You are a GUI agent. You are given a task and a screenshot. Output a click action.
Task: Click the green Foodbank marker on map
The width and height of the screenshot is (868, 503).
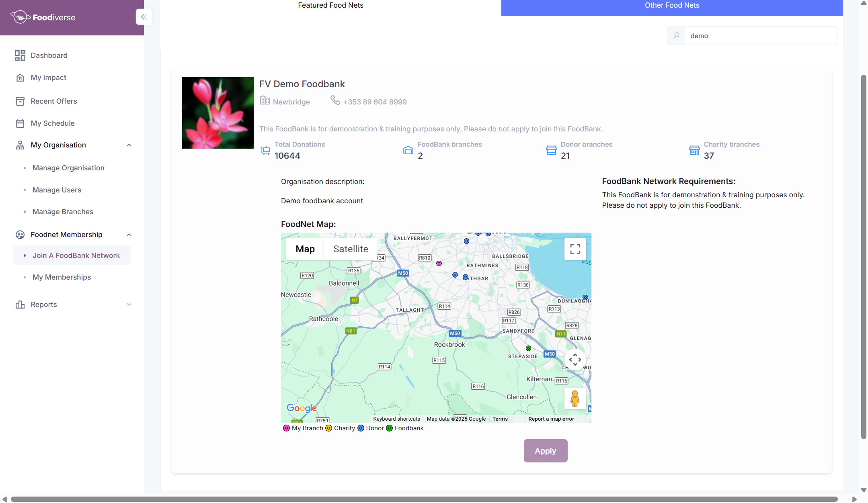528,348
